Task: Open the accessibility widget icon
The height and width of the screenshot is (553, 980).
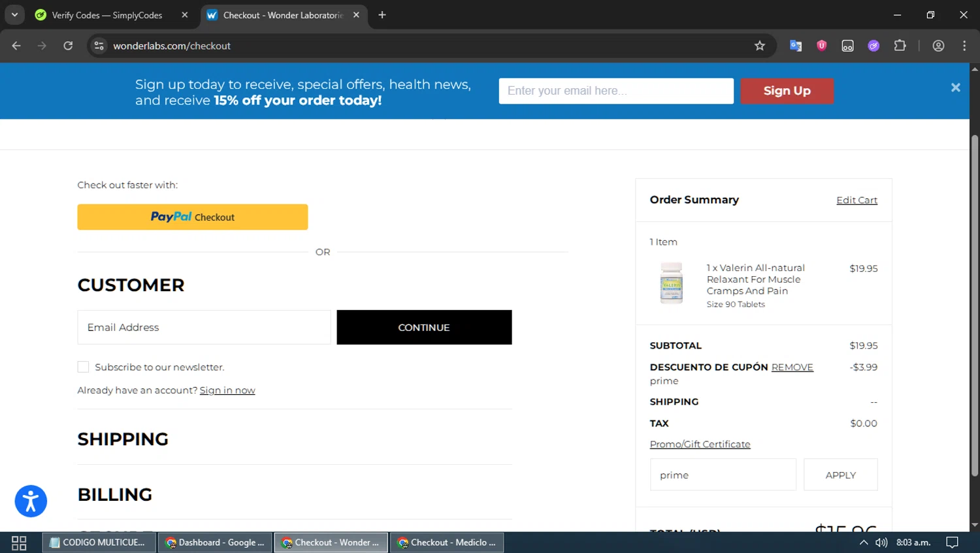Action: pyautogui.click(x=31, y=501)
